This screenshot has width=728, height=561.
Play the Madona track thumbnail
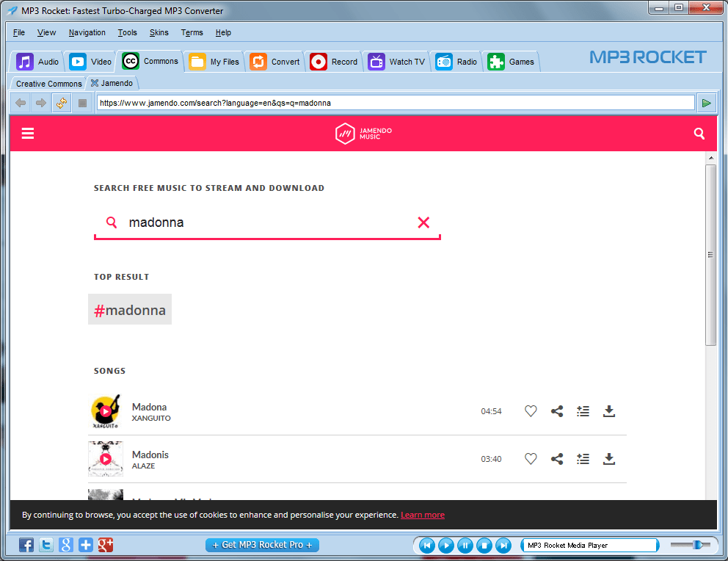point(106,411)
